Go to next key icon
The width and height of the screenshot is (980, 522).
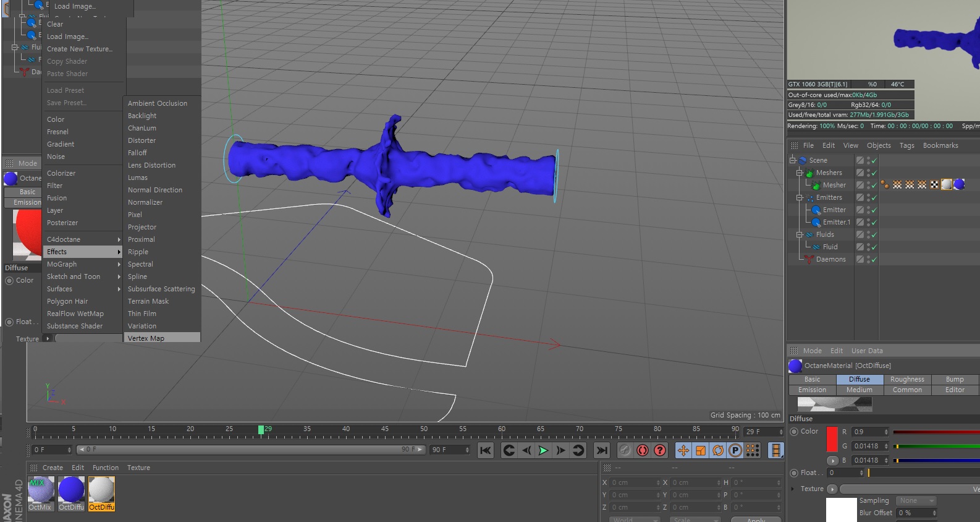pos(578,450)
